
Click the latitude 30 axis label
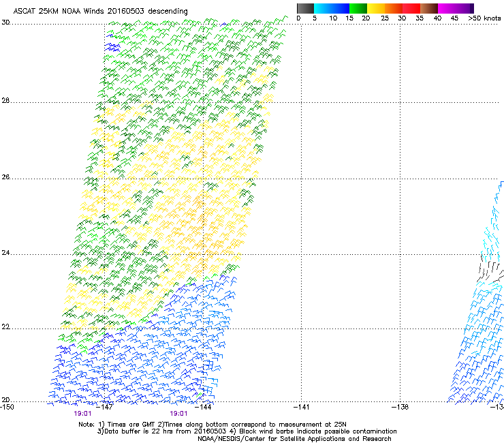5,22
